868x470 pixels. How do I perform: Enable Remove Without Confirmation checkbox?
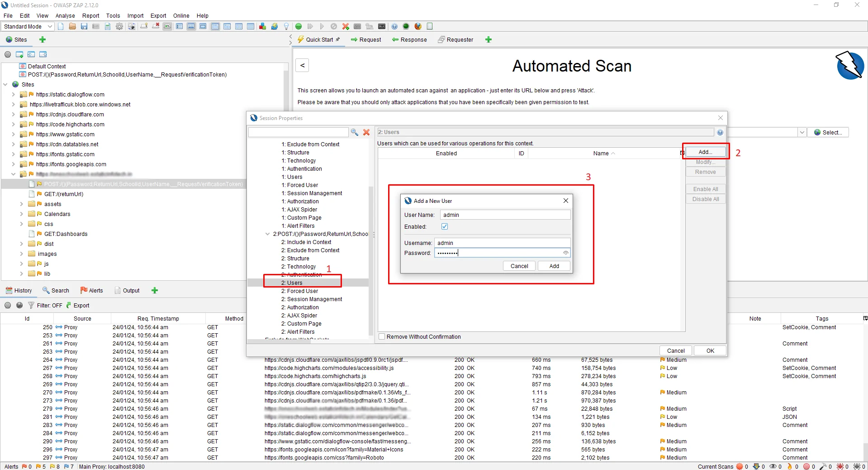382,336
